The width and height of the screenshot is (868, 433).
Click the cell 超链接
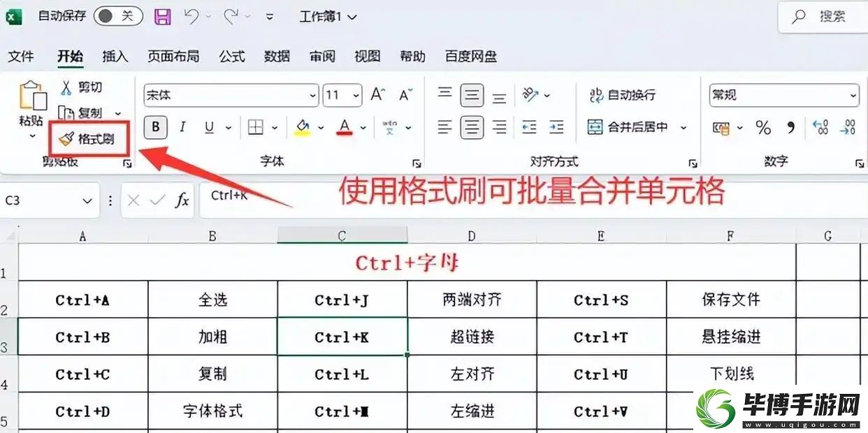click(472, 337)
